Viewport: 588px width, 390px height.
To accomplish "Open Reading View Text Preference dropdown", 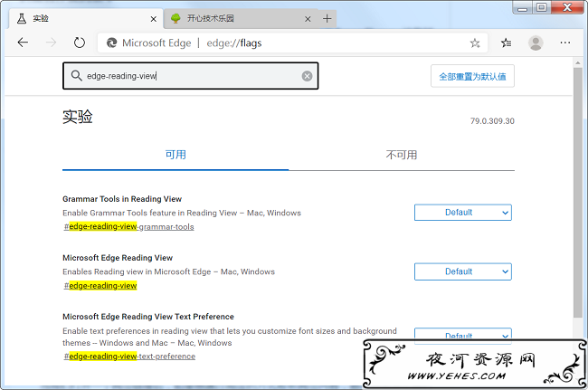I will coord(463,335).
